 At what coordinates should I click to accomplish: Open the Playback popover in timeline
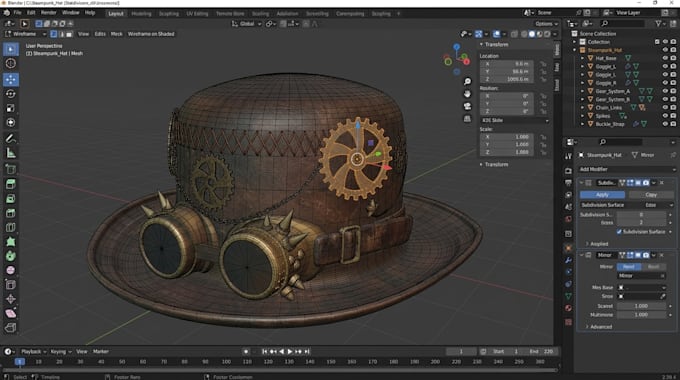tap(34, 351)
